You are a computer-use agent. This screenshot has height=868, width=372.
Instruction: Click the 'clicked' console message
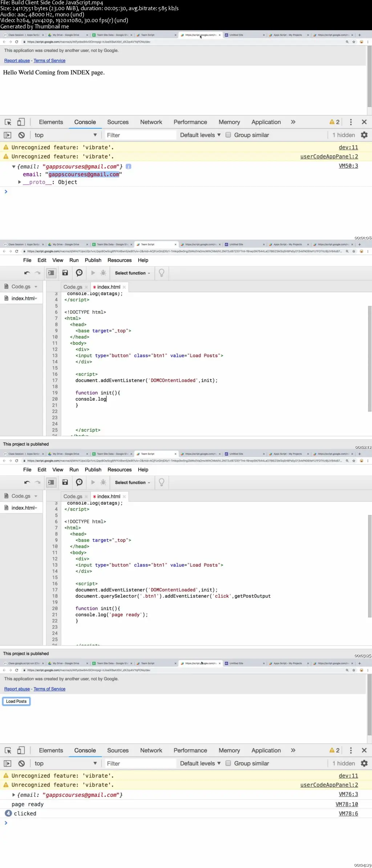click(x=25, y=814)
